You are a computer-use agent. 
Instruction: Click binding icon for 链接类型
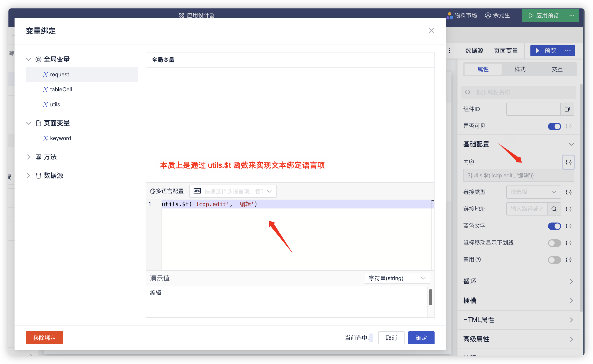(x=568, y=192)
